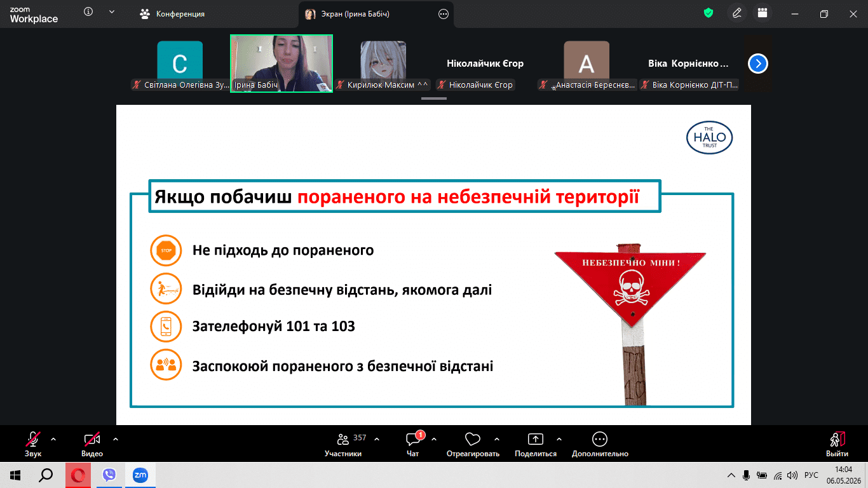
Task: Expand video options arrow next to Видео
Action: pos(115,438)
